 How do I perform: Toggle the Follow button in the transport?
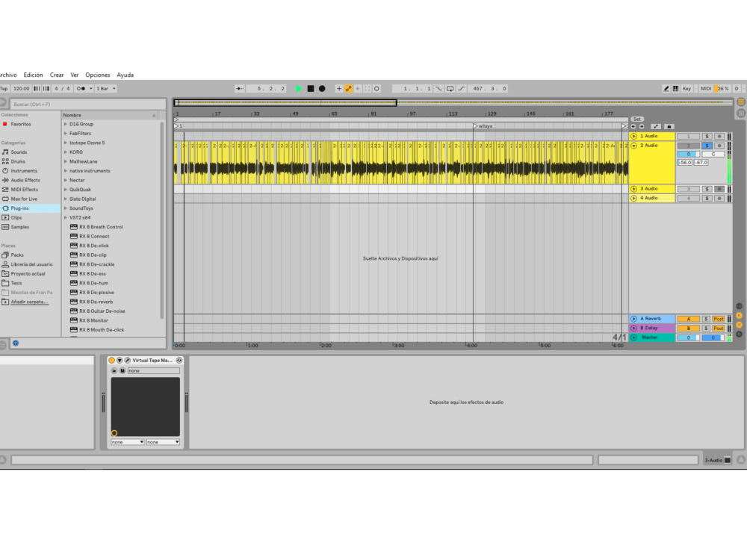click(x=240, y=89)
